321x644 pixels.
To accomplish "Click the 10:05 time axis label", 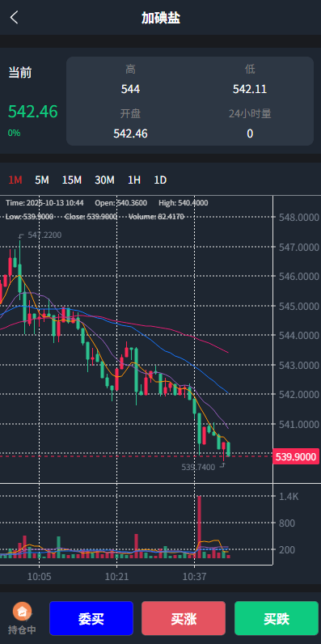I will (40, 577).
